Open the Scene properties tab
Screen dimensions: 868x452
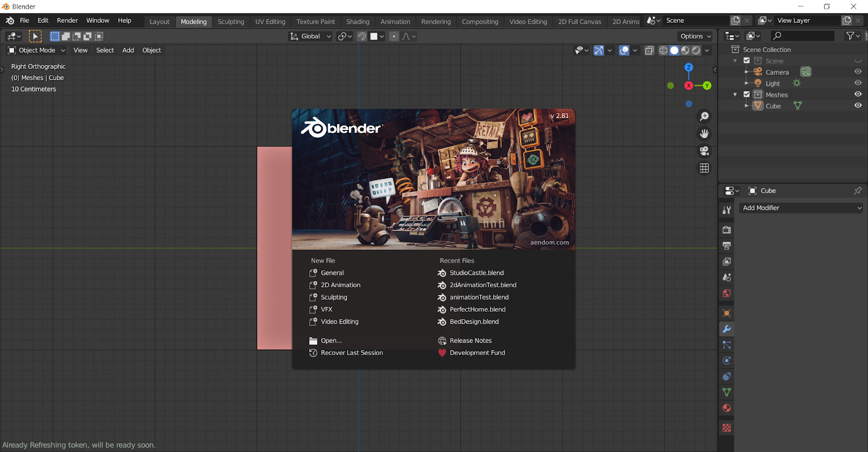(726, 277)
